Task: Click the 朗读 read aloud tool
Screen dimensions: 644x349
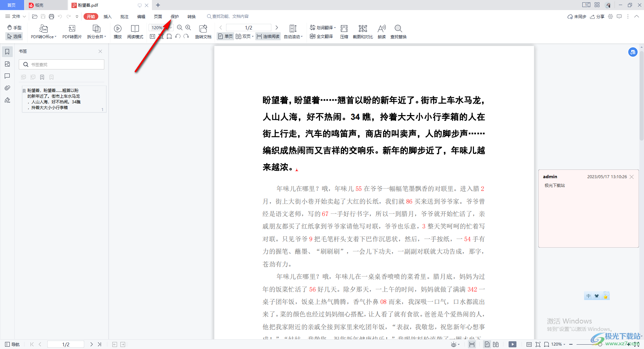Action: click(x=382, y=32)
